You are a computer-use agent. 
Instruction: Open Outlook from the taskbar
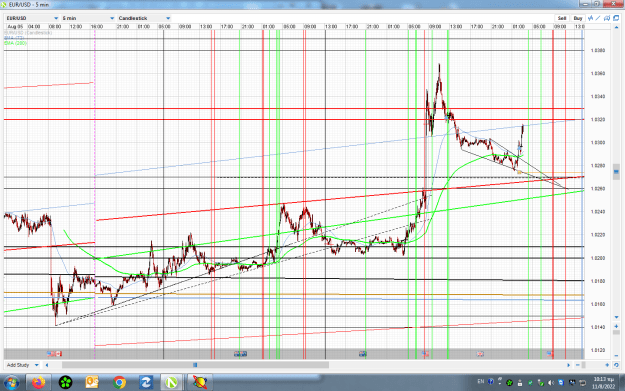[x=92, y=383]
